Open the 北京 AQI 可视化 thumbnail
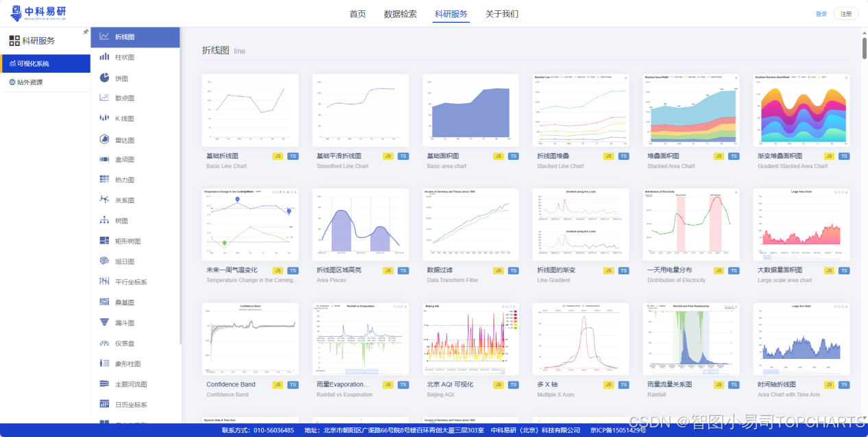The image size is (868, 437). pyautogui.click(x=471, y=339)
